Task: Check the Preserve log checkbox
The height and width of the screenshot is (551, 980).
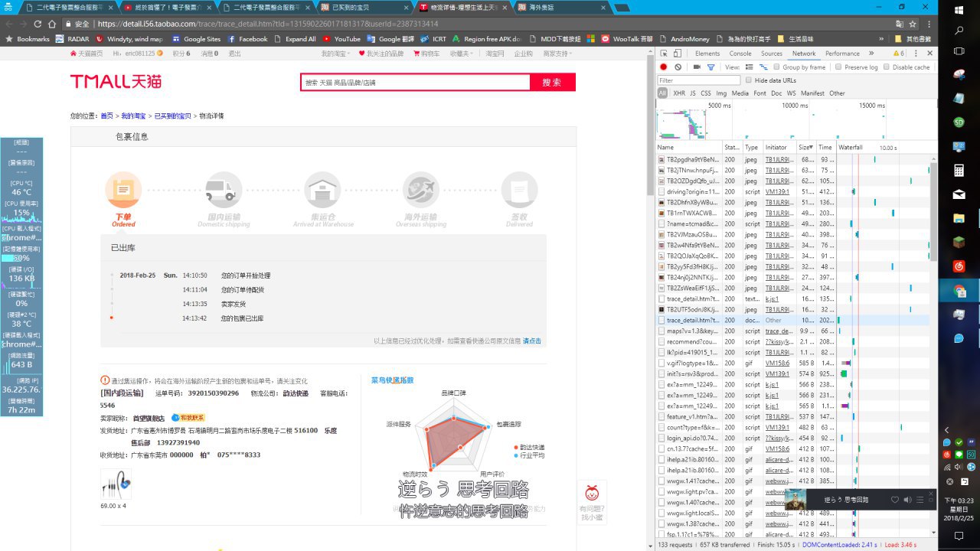Action: 838,67
